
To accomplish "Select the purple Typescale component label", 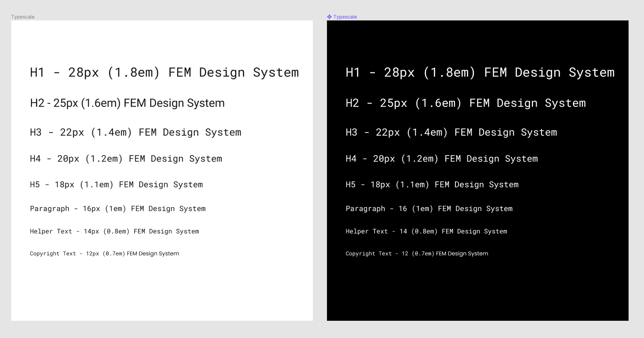I will point(345,17).
